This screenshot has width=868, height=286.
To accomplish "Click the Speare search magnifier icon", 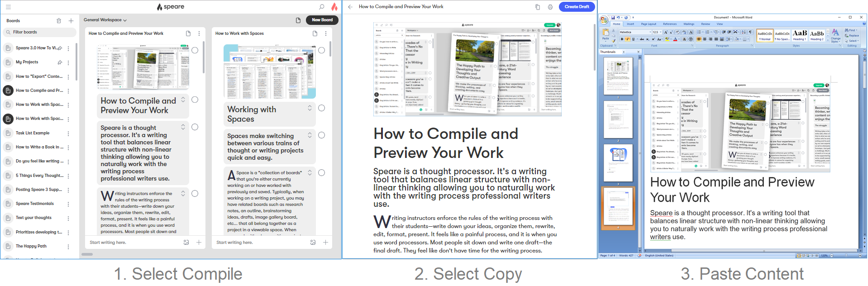I will (321, 7).
